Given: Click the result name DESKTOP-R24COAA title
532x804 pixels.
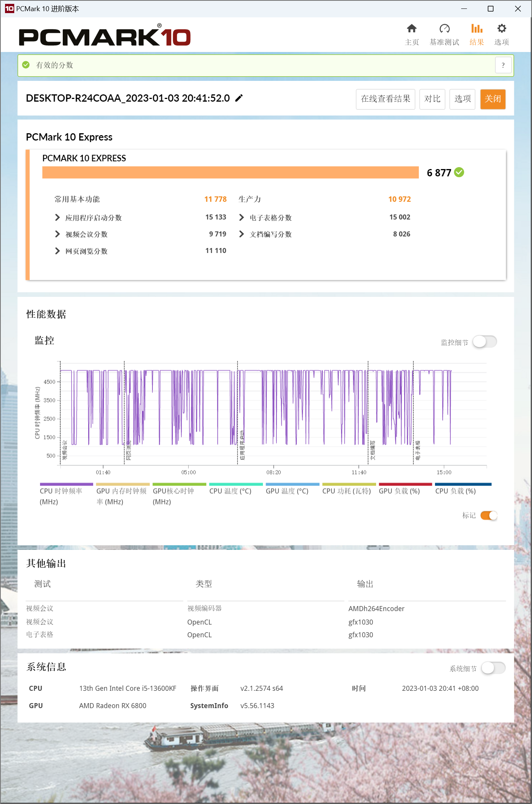Looking at the screenshot, I should (128, 98).
